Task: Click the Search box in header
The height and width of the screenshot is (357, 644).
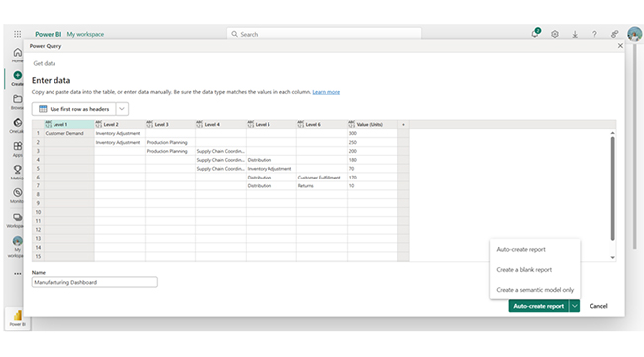Action: click(x=324, y=34)
